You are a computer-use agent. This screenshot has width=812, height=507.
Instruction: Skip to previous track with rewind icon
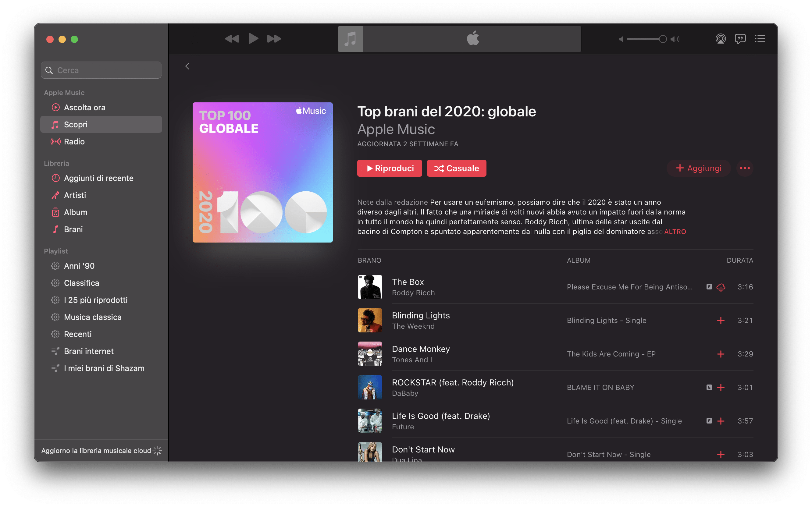pos(232,39)
